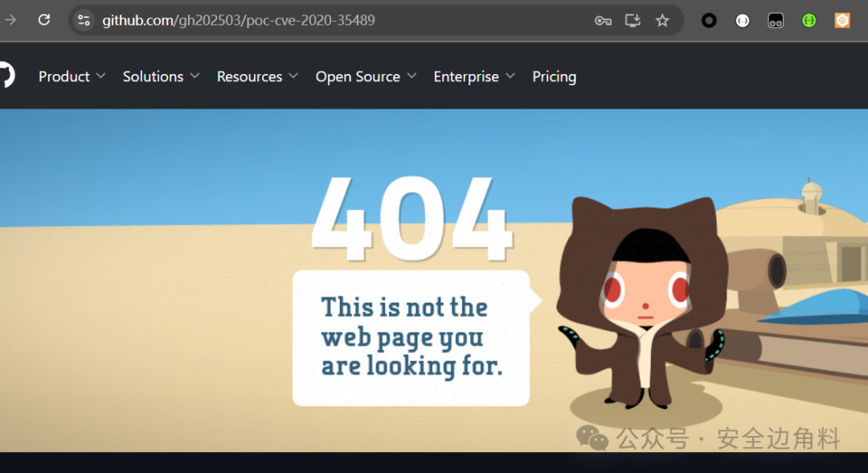Expand chevron next to Open Source
Image resolution: width=868 pixels, height=473 pixels.
[x=411, y=76]
